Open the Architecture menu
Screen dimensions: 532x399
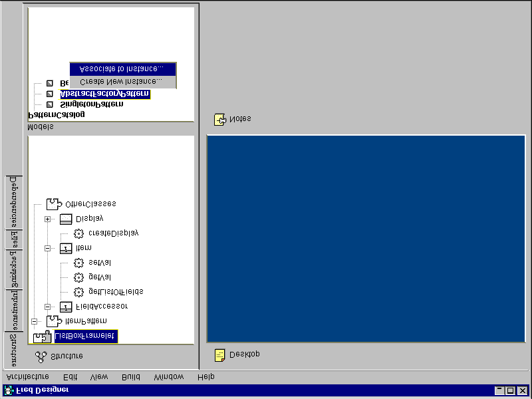click(28, 377)
